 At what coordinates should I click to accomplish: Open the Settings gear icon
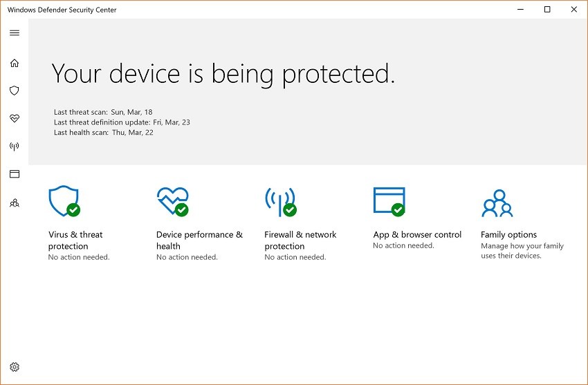point(15,367)
